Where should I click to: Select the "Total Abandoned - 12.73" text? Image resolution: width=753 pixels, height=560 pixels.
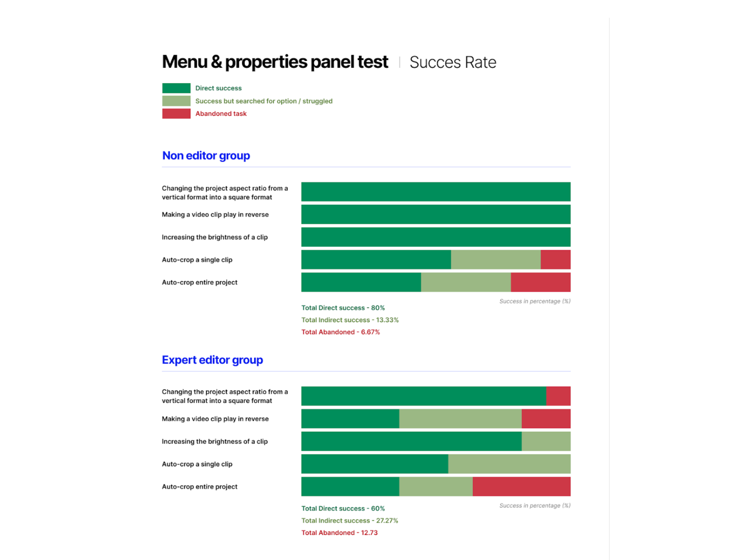(x=339, y=532)
